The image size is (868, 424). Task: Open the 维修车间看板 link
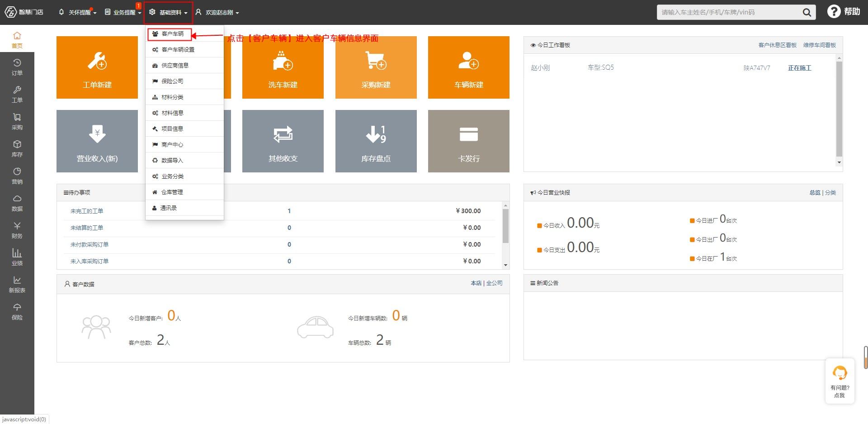tap(819, 45)
